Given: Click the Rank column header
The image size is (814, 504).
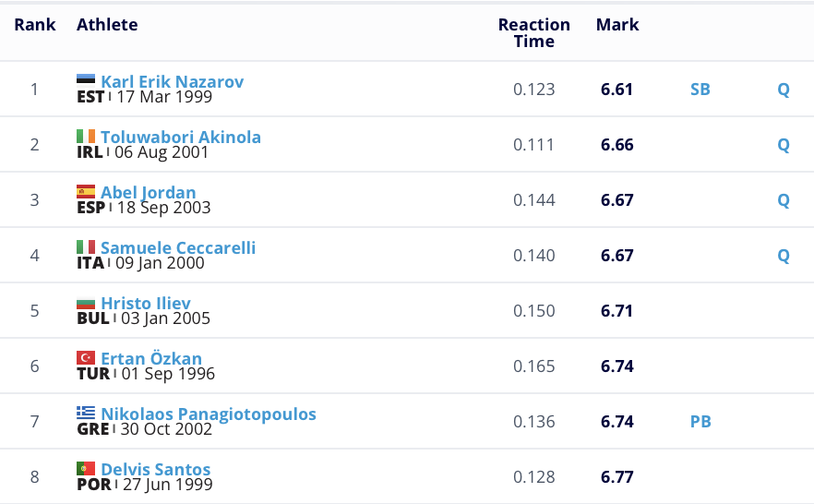Looking at the screenshot, I should click(35, 25).
